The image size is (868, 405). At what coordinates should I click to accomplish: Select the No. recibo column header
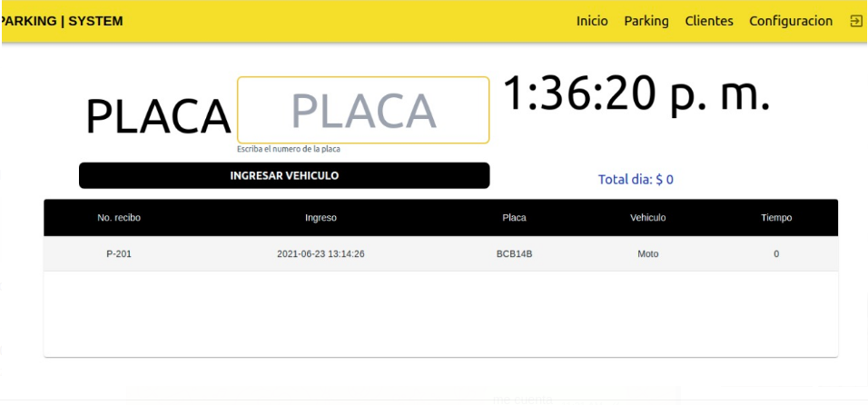click(119, 218)
